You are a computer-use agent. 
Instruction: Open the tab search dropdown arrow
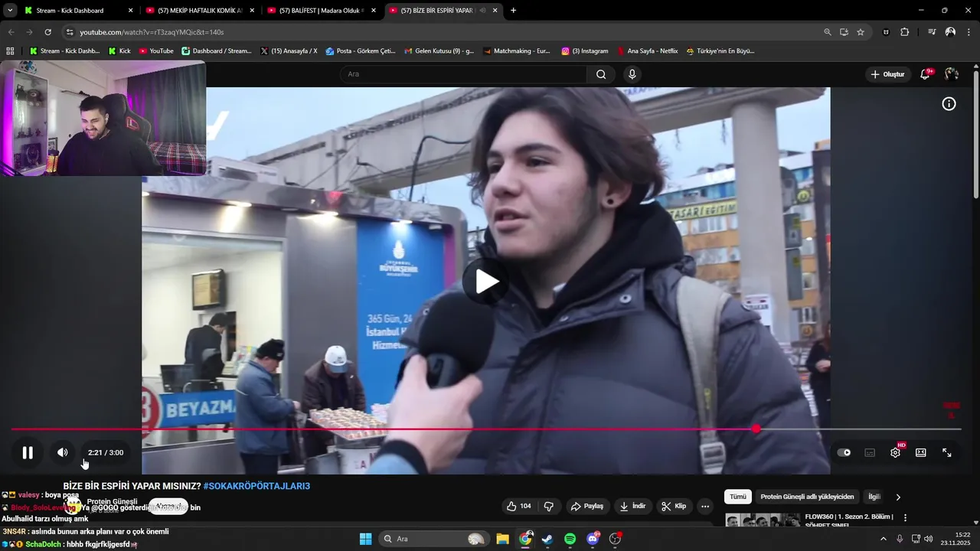point(10,11)
